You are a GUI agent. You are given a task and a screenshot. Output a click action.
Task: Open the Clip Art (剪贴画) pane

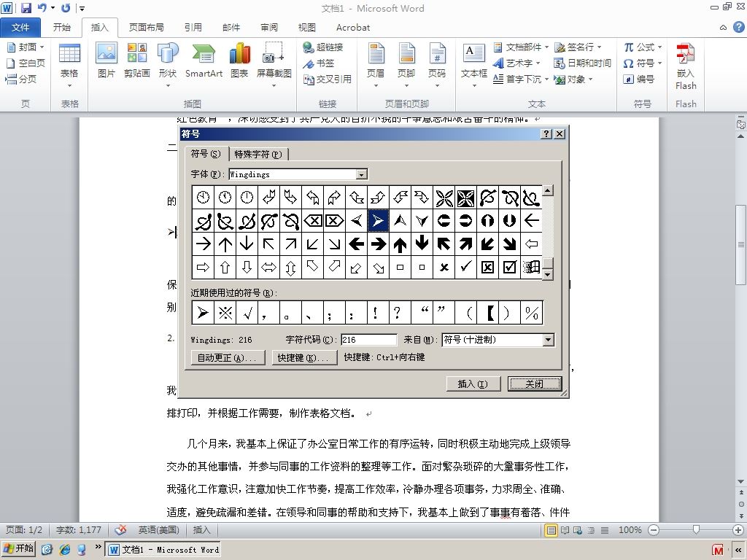[x=136, y=60]
